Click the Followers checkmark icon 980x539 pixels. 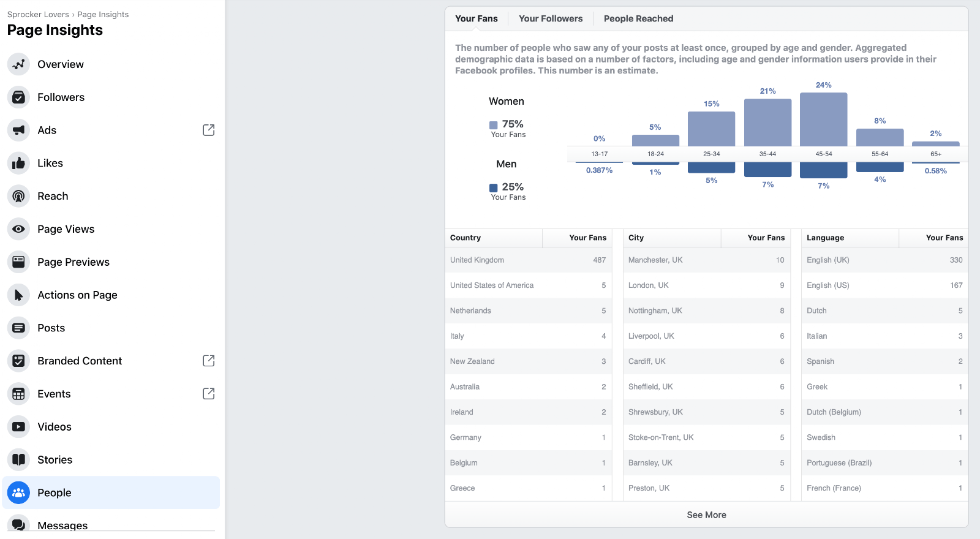pos(18,97)
